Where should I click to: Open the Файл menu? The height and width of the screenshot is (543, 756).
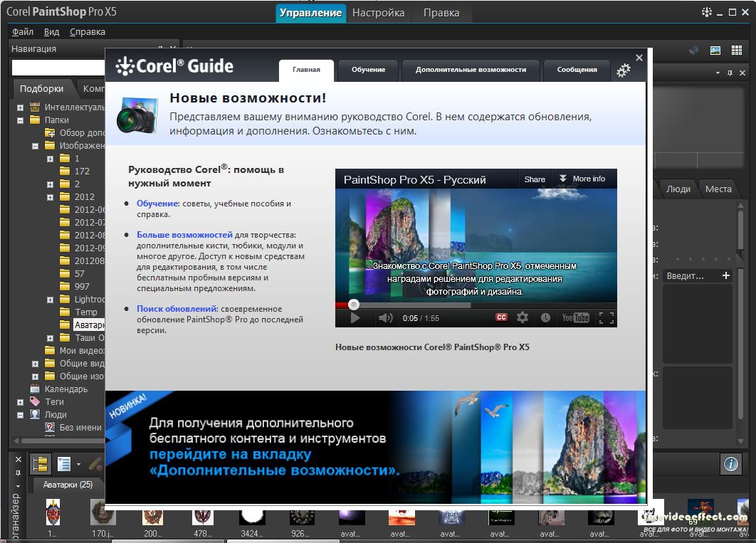pyautogui.click(x=23, y=32)
